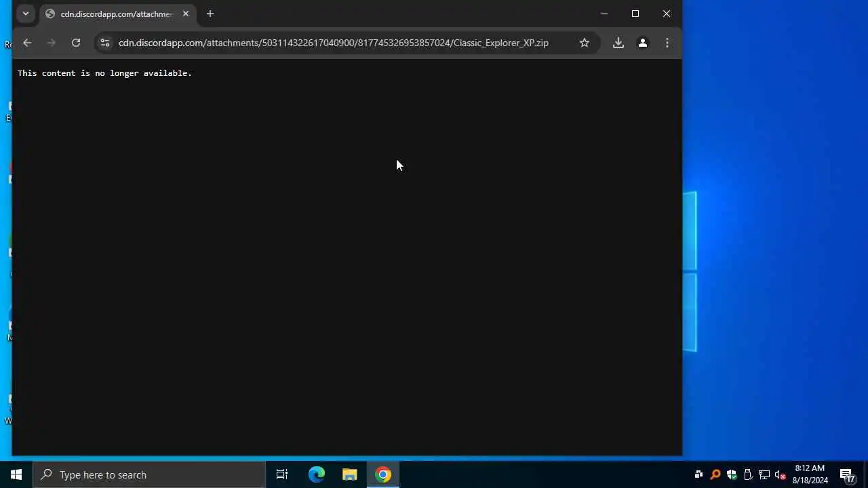This screenshot has width=868, height=488.
Task: Close the cdn.discordapp.com tab
Action: [186, 14]
